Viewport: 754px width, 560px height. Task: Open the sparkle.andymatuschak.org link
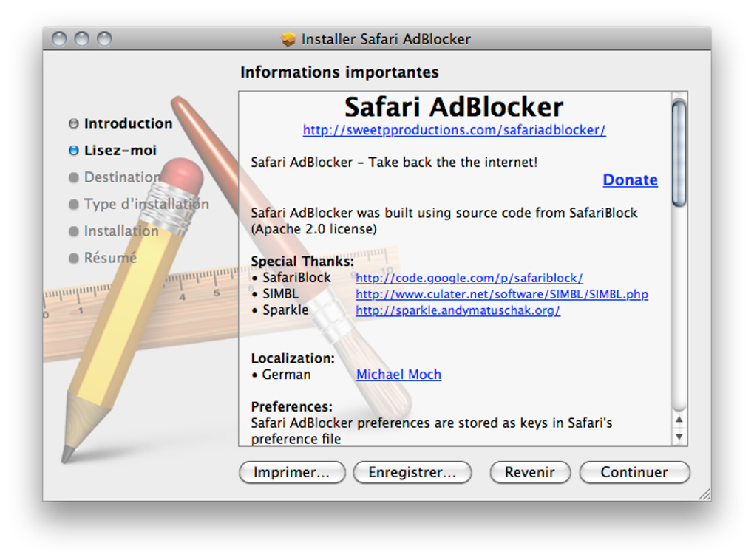click(458, 310)
